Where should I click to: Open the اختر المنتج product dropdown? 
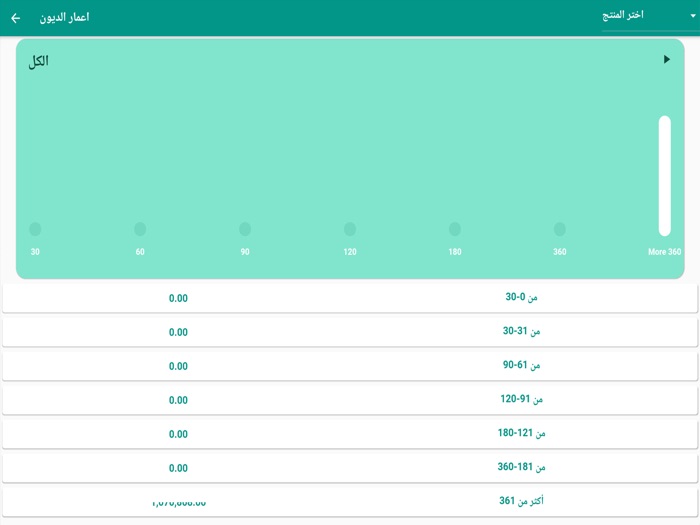coord(649,17)
